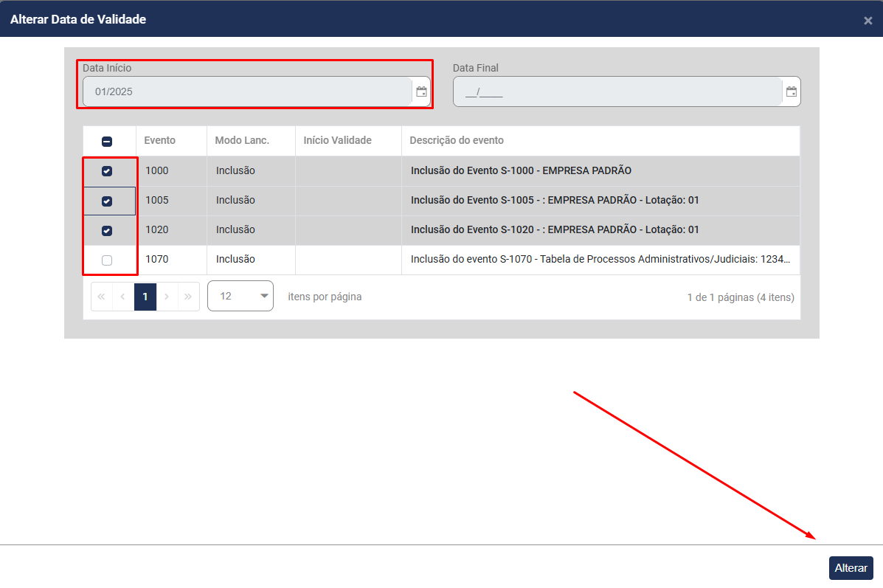Uncheck the event 1000 row checkbox
Viewport: 883px width, 588px height.
(107, 171)
